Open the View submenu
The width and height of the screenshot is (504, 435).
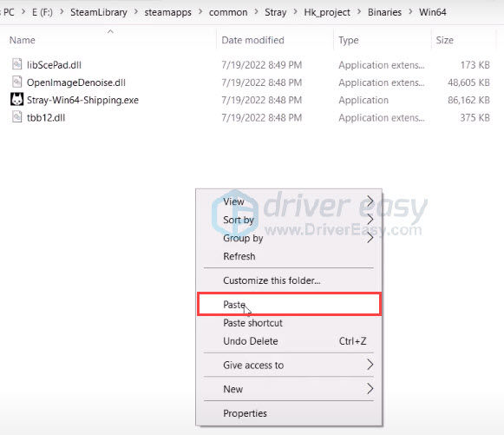(289, 201)
